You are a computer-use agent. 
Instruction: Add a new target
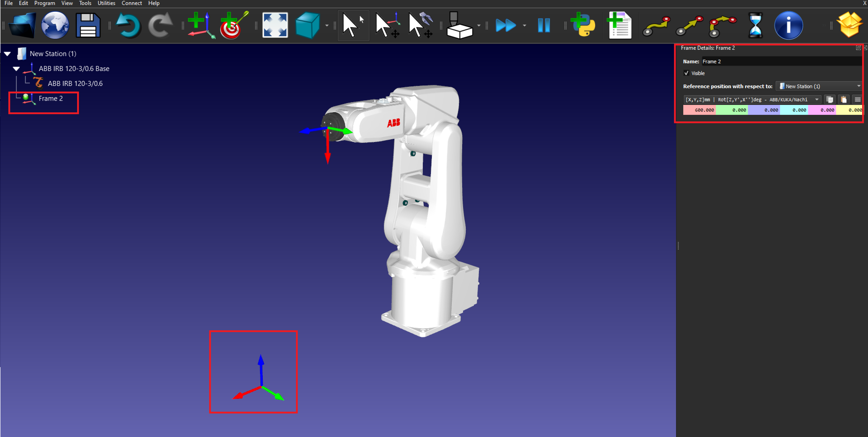(x=232, y=25)
